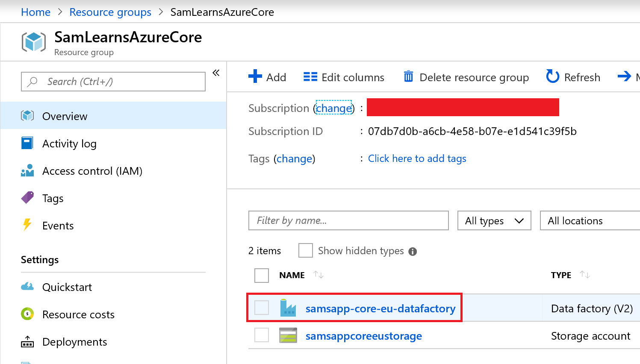640x364 pixels.
Task: Open the samsapp-core-eu-datafactory link
Action: pyautogui.click(x=380, y=308)
